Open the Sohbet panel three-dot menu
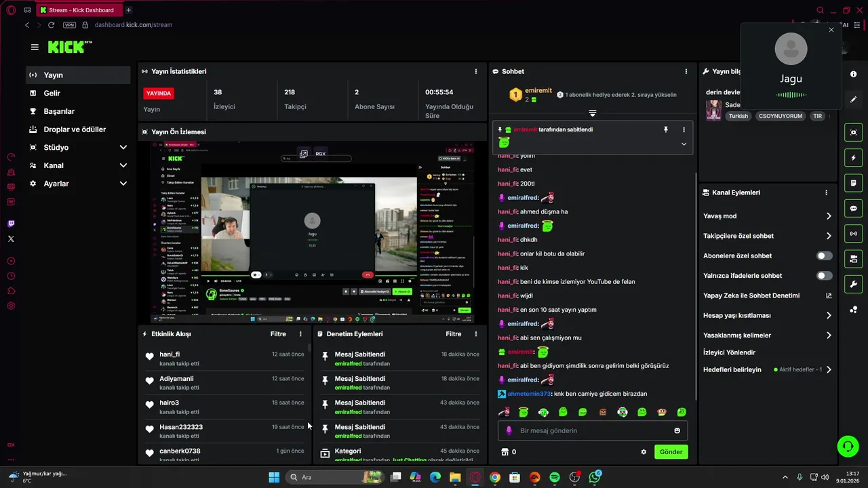The height and width of the screenshot is (488, 868). 686,71
